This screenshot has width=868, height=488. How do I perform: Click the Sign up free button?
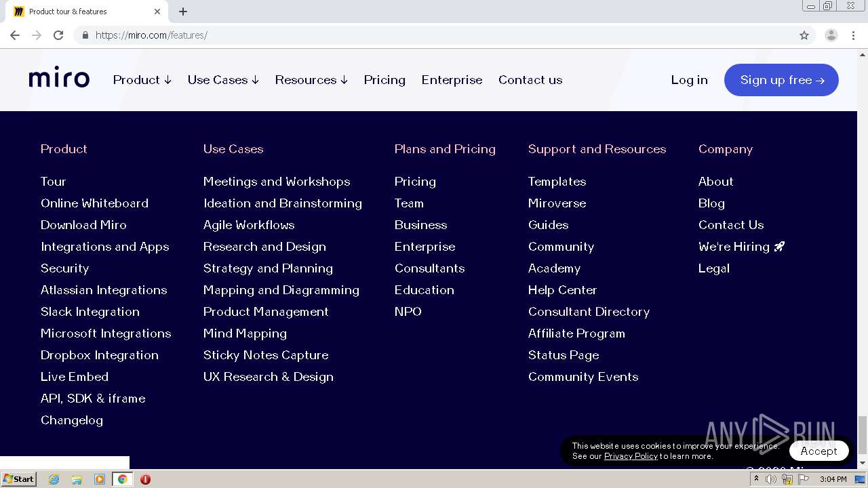pyautogui.click(x=781, y=80)
